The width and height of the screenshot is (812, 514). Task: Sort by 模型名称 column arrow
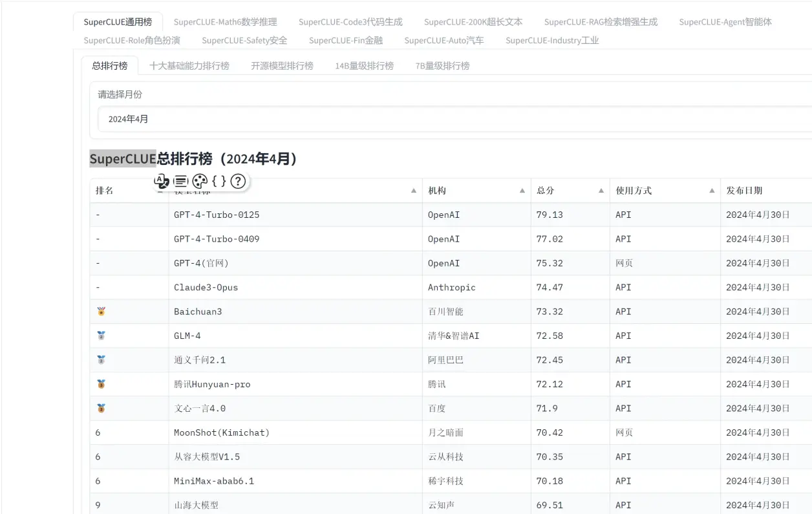(414, 191)
